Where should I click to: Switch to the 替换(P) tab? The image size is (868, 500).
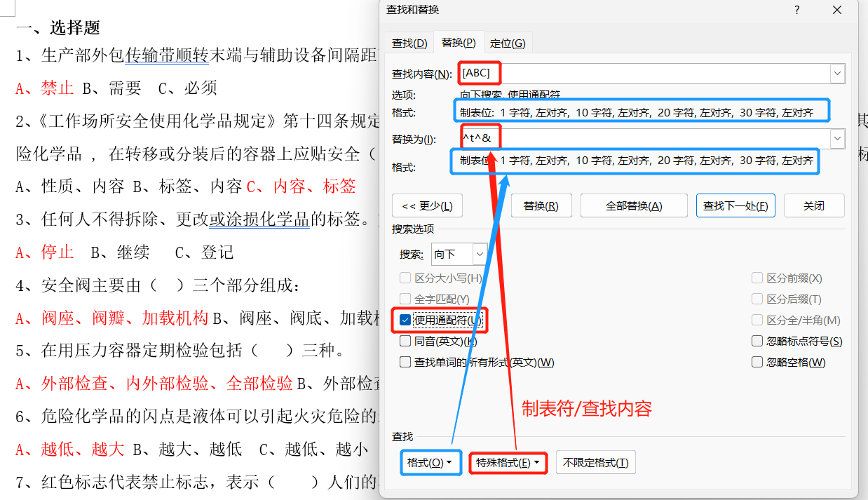[x=459, y=43]
